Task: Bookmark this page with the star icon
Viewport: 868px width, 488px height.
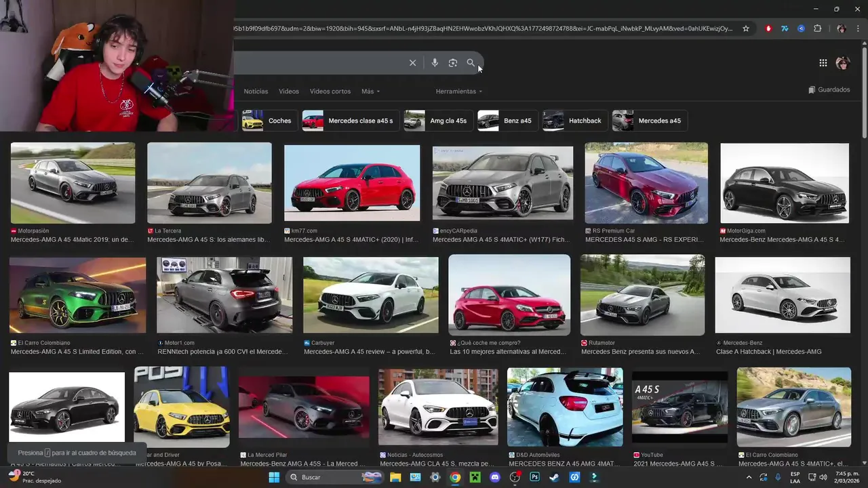Action: pyautogui.click(x=746, y=28)
